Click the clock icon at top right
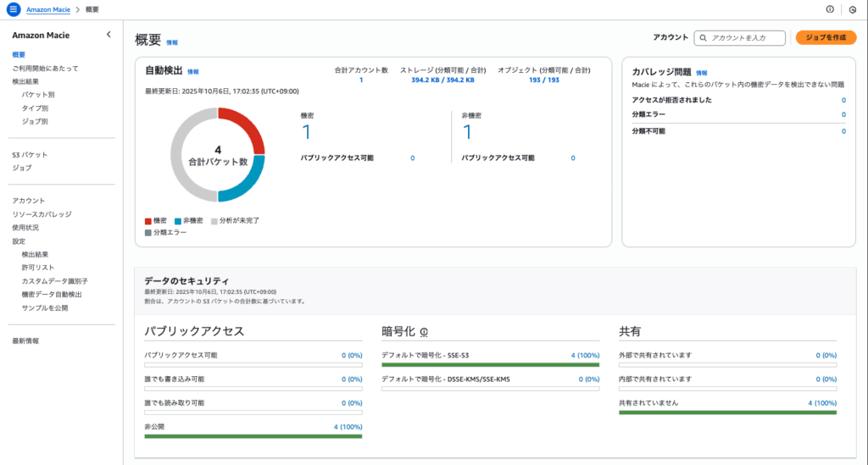868x465 pixels. coord(852,9)
